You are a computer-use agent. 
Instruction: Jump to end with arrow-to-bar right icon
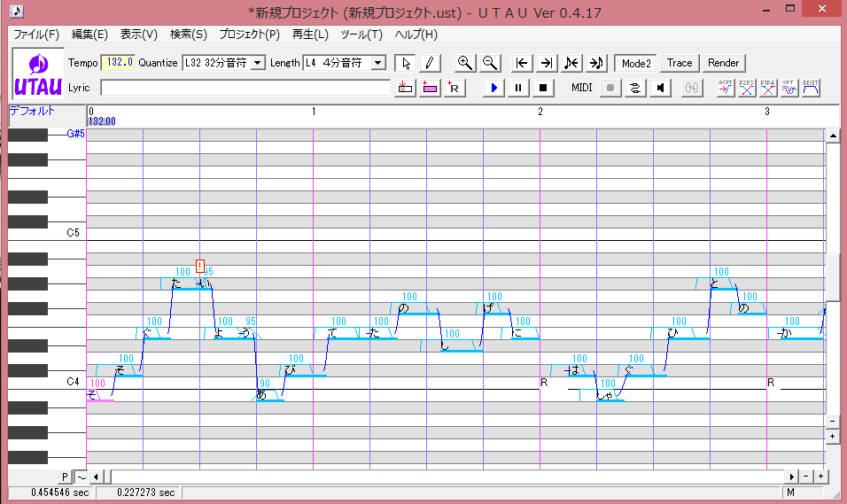pyautogui.click(x=547, y=63)
